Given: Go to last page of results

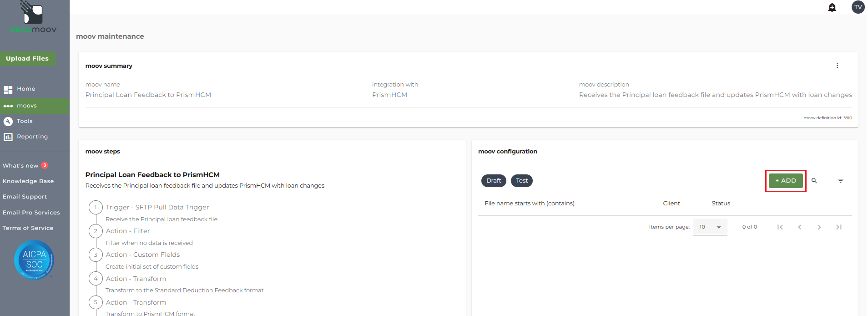Looking at the screenshot, I should (x=839, y=227).
